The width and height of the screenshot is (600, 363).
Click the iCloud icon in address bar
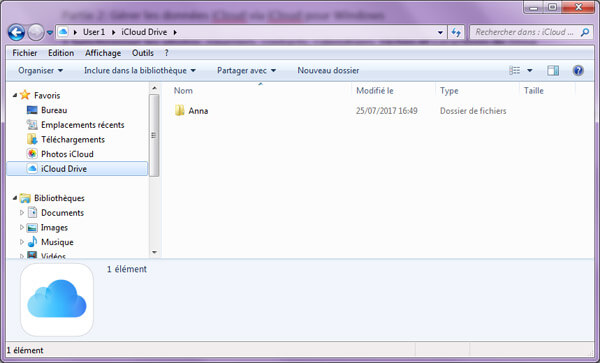tap(64, 32)
